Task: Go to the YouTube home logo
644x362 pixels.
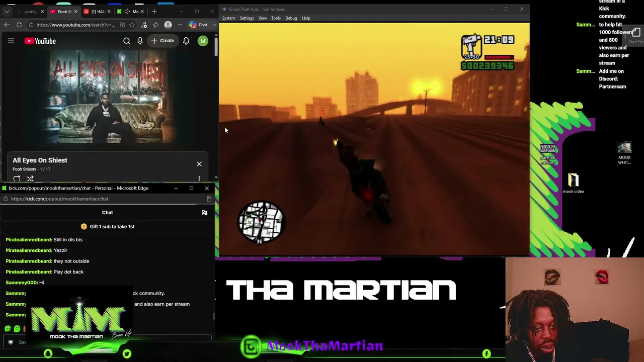Action: coord(40,41)
